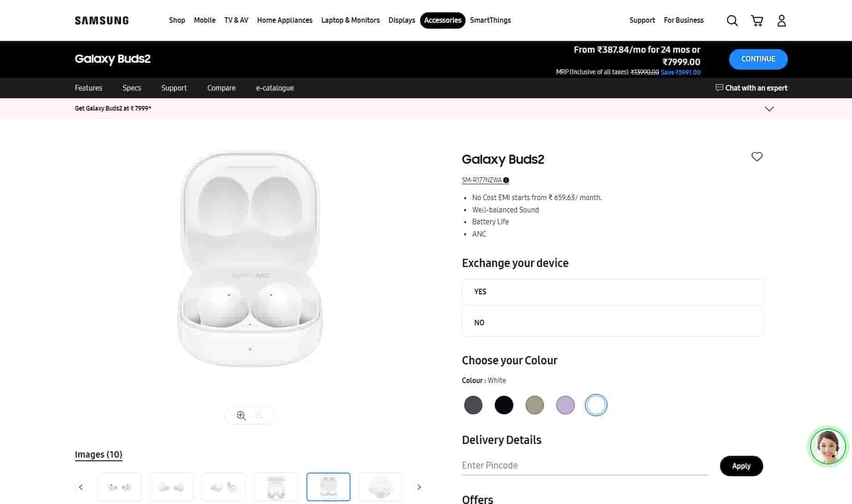Open the shopping cart

757,20
